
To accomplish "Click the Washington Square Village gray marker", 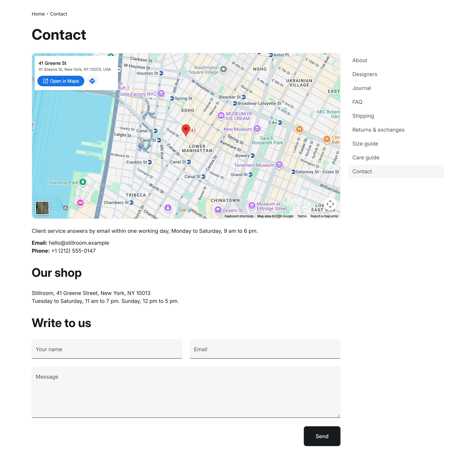I will [223, 70].
